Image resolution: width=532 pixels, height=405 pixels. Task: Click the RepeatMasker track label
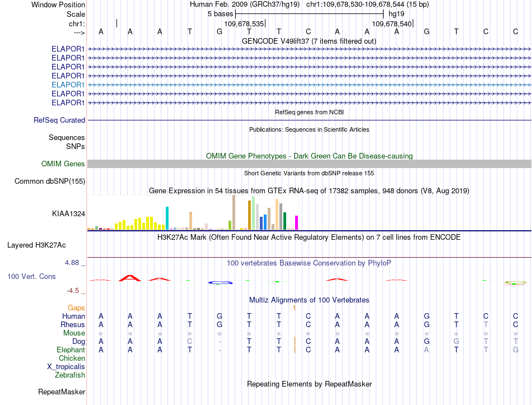62,392
